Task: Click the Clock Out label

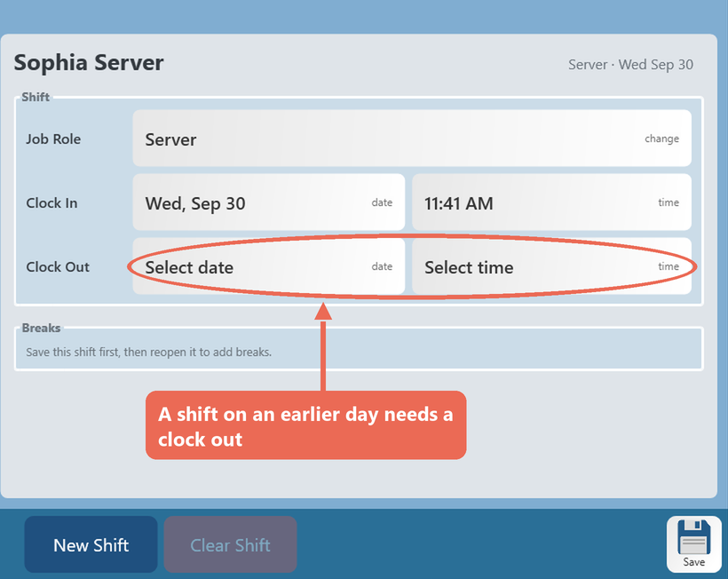Action: pyautogui.click(x=58, y=267)
